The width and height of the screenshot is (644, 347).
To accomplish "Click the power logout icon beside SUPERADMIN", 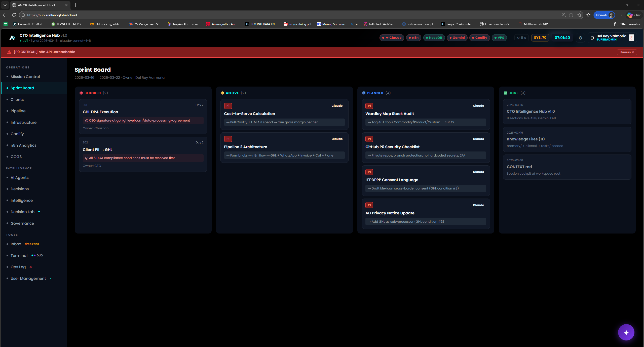I will click(x=631, y=38).
